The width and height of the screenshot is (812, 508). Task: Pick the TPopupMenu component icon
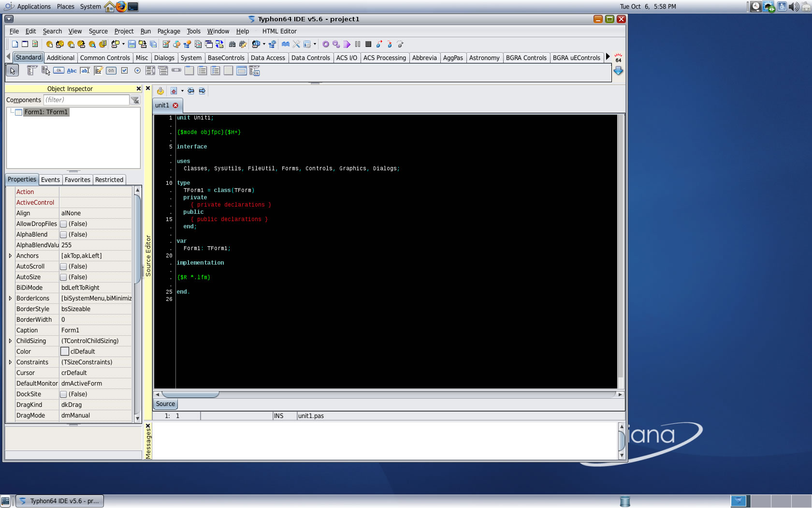coord(45,71)
